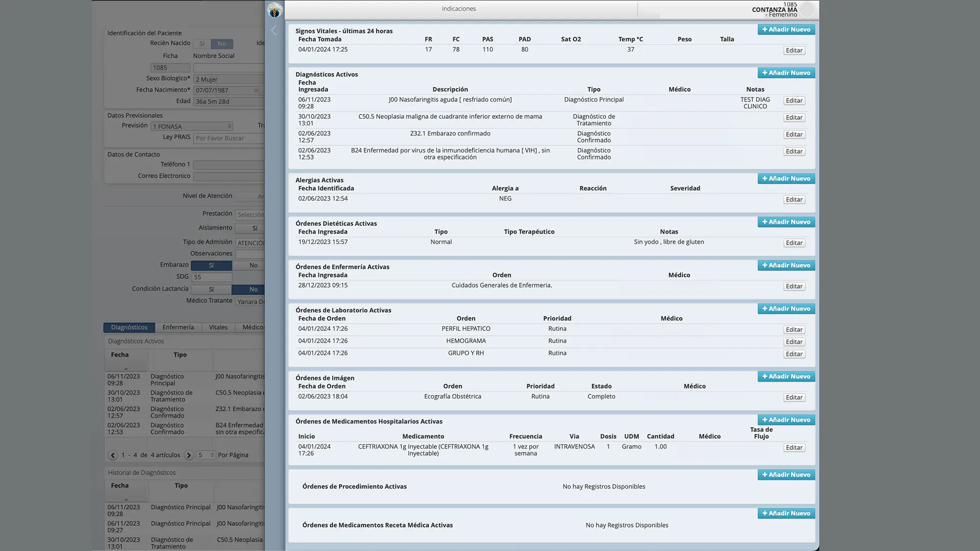Click the Observaciones input field

tap(250, 254)
